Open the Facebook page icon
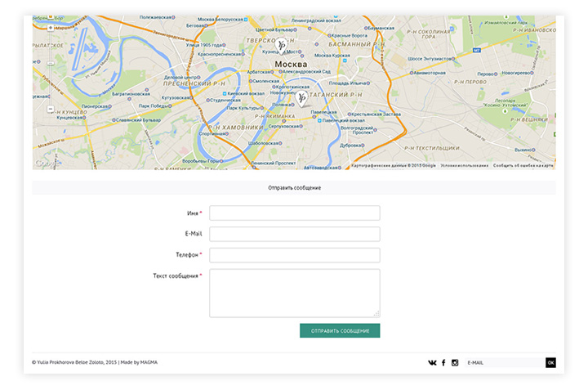 [443, 362]
